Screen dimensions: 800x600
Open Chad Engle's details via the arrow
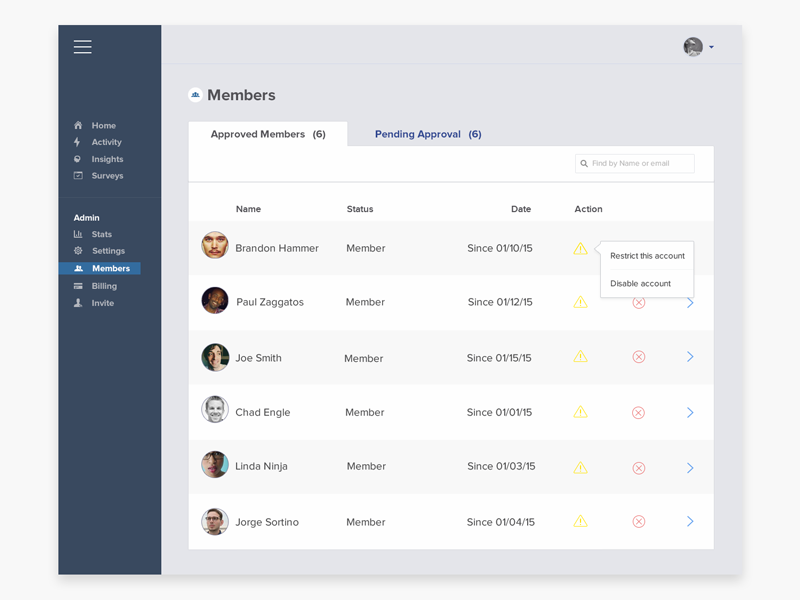point(689,412)
